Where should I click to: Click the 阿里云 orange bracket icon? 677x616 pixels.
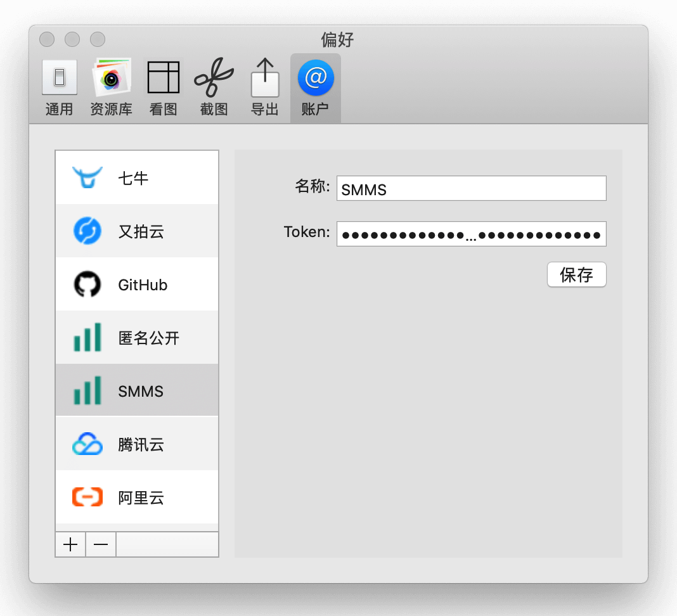(87, 497)
